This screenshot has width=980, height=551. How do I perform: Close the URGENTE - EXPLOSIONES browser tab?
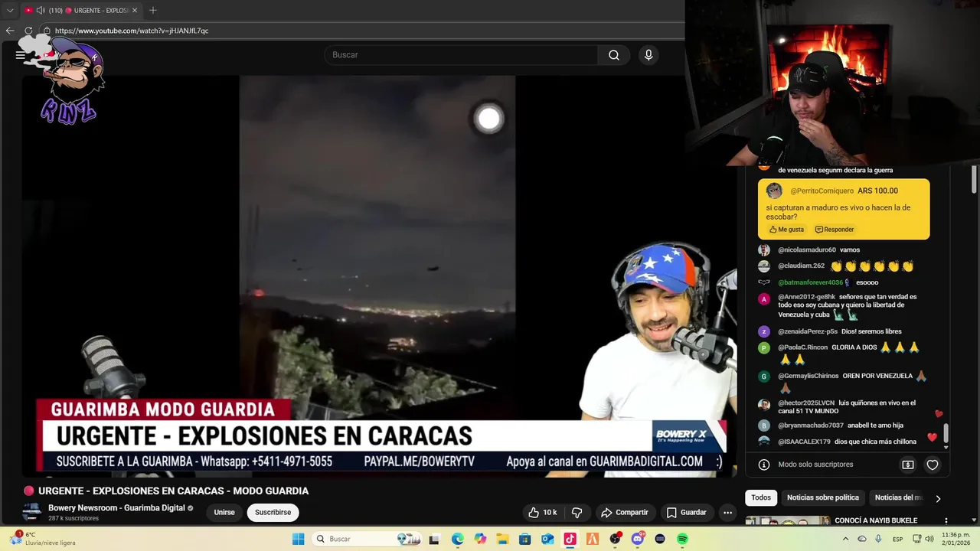135,11
